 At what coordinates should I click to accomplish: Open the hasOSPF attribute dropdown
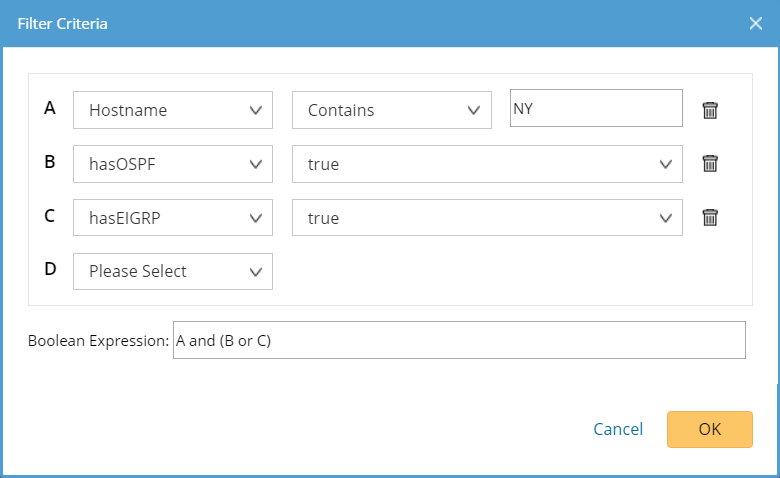[x=173, y=164]
